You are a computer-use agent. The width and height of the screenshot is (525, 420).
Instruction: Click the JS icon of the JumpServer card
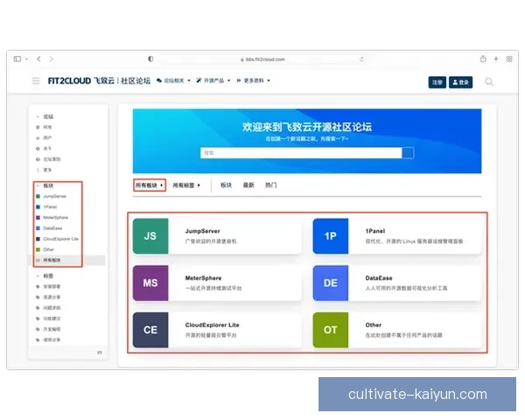tap(150, 236)
